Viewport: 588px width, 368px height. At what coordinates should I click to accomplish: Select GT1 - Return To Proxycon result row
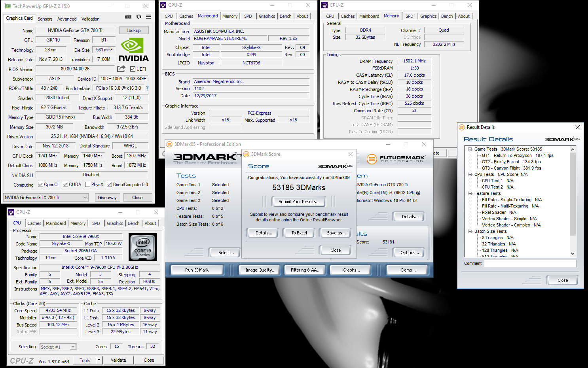[x=518, y=156]
